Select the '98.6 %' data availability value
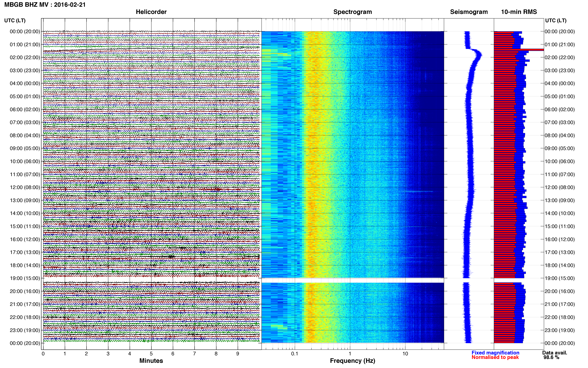588x368 pixels. tap(552, 357)
